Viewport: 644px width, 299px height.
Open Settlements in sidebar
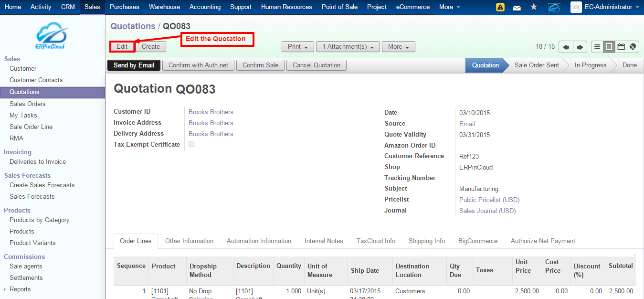coord(26,278)
